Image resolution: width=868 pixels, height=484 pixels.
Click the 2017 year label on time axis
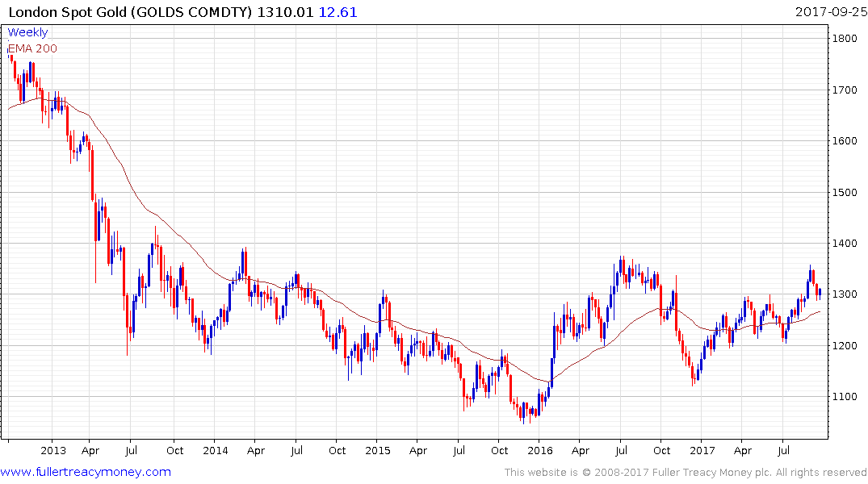[x=702, y=450]
